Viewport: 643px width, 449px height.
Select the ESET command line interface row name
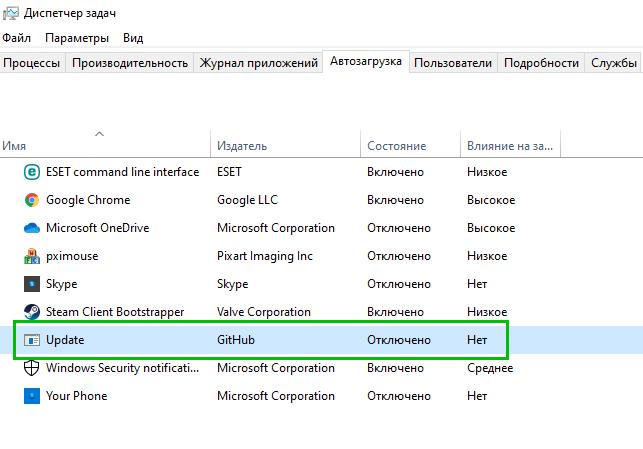(122, 172)
